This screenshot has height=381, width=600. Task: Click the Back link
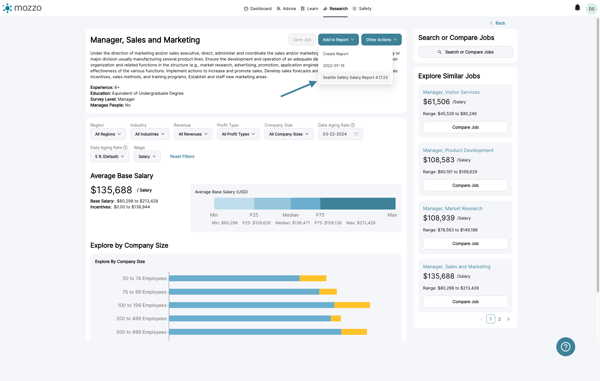[x=497, y=23]
